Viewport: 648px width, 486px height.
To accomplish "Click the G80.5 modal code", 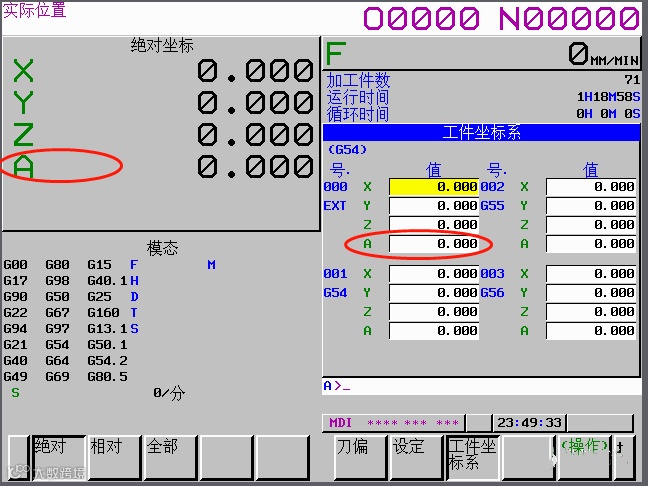I will pyautogui.click(x=107, y=377).
